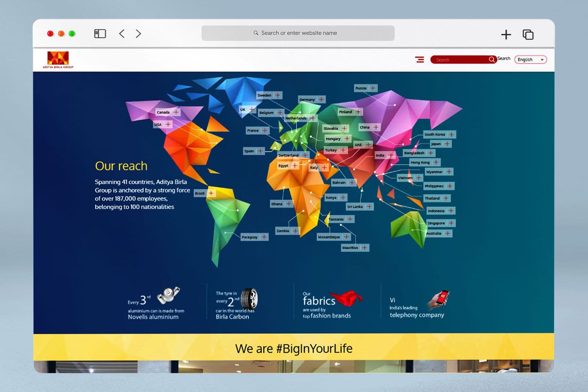This screenshot has height=392, width=588.
Task: Select the Sri Lanka country label
Action: pyautogui.click(x=355, y=207)
